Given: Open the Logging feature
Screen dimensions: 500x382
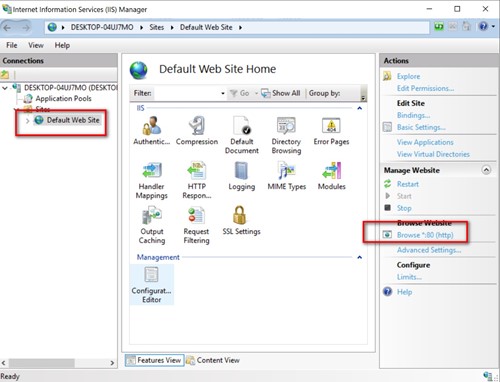Looking at the screenshot, I should click(x=242, y=176).
